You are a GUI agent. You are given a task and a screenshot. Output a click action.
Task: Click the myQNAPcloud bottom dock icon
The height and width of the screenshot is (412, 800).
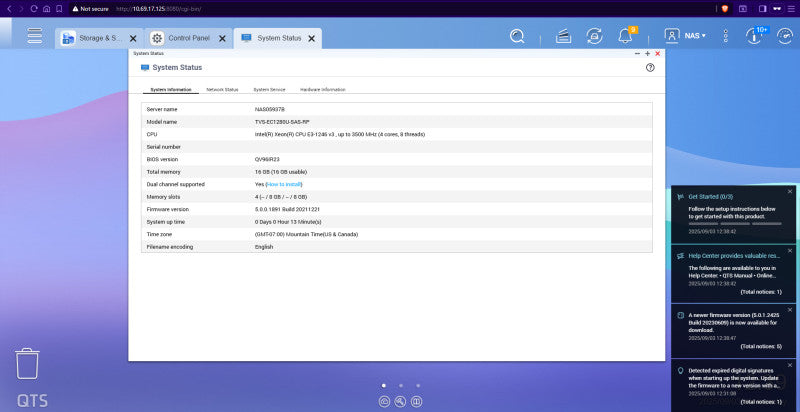point(384,402)
